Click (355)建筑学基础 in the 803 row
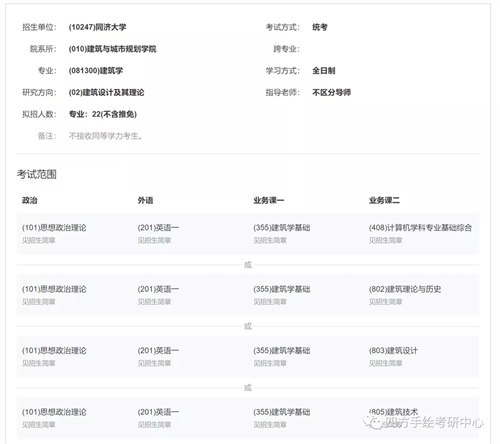Viewport: 500px width, 444px height. point(282,350)
